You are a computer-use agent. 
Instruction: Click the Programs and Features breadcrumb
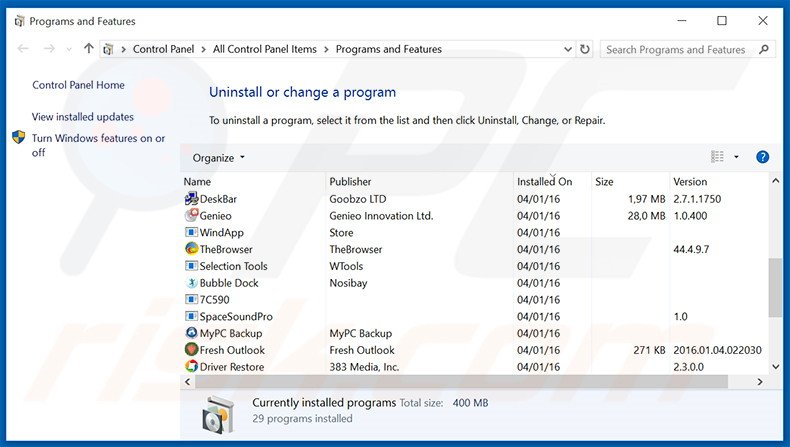(388, 49)
